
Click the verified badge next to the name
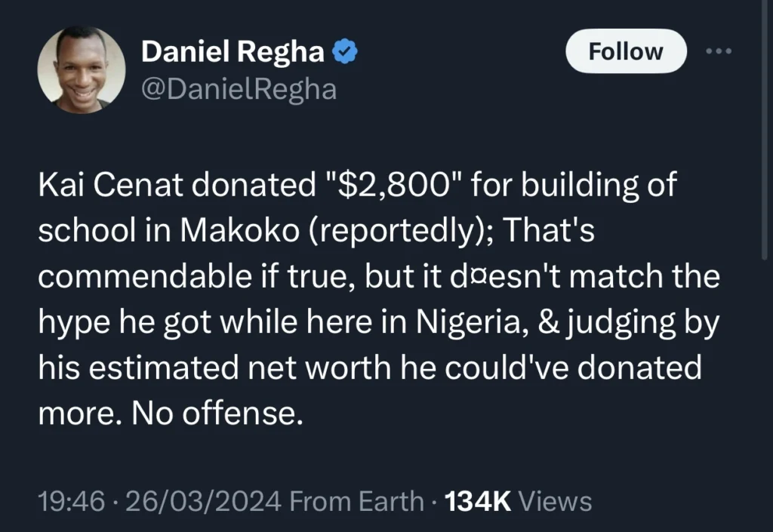pos(345,49)
